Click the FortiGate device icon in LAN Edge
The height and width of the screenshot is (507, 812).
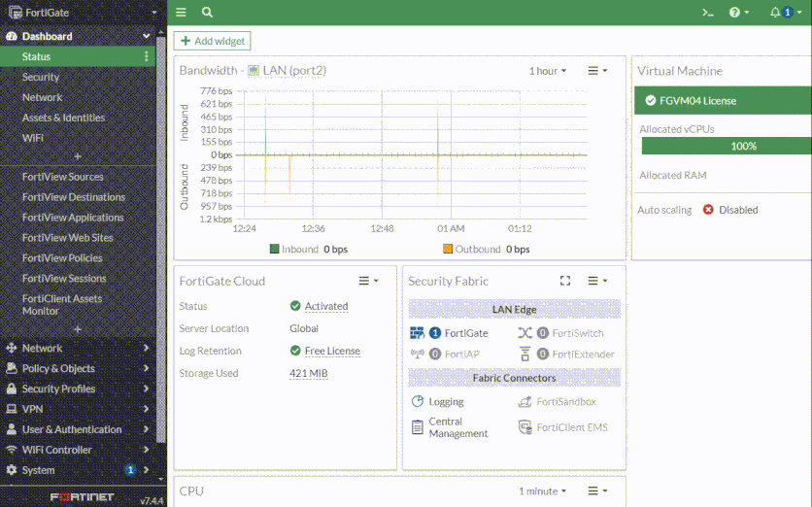click(x=418, y=333)
